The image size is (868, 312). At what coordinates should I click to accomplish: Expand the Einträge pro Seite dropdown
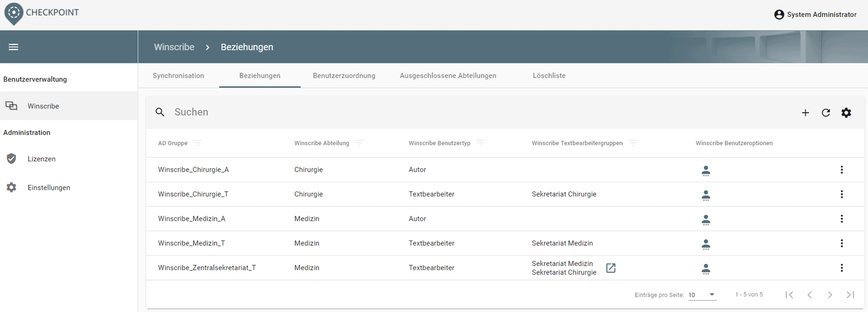click(702, 295)
